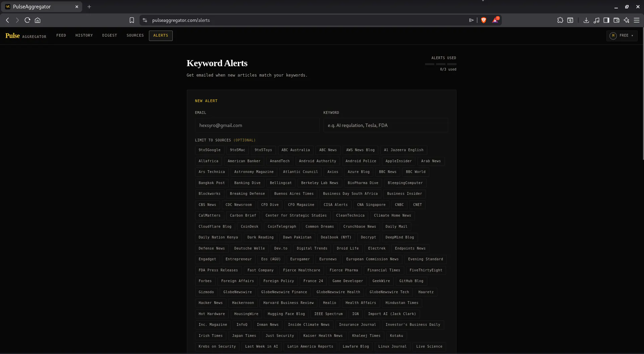644x354 pixels.
Task: Pick the IEEE Spectrum source
Action: (329, 314)
